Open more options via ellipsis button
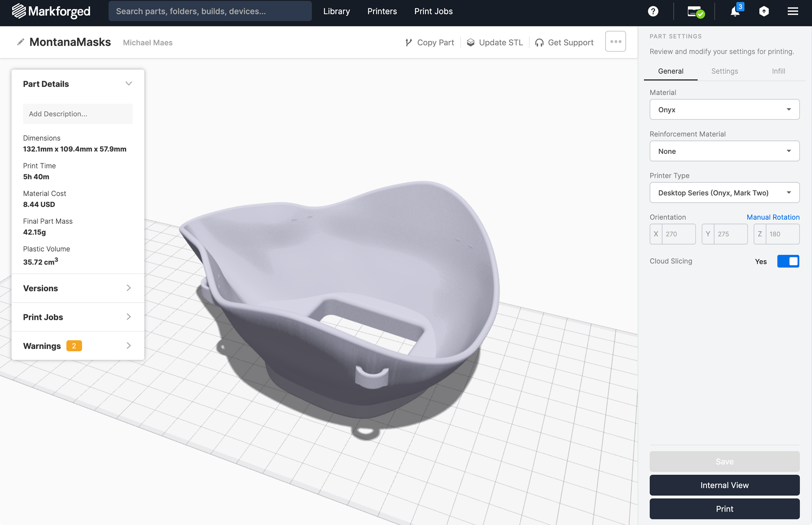This screenshot has height=525, width=812. point(615,41)
